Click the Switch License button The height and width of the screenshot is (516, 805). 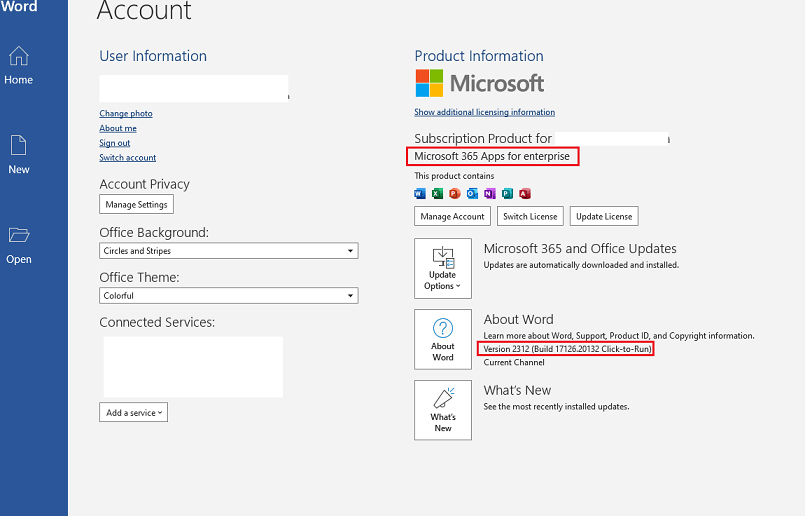click(530, 216)
